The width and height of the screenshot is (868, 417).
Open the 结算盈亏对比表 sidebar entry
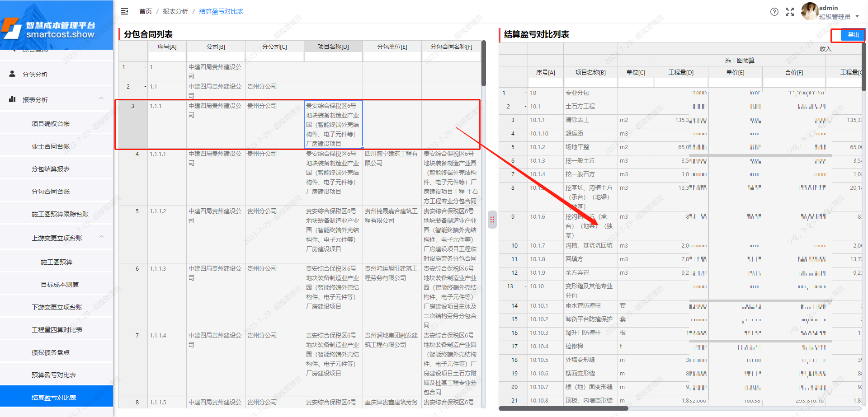tap(57, 397)
